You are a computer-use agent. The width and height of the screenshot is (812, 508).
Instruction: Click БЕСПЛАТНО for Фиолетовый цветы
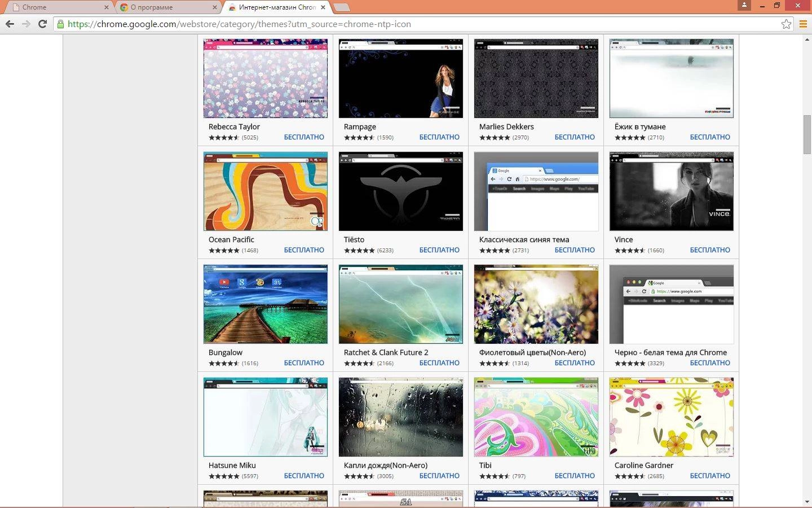[575, 363]
